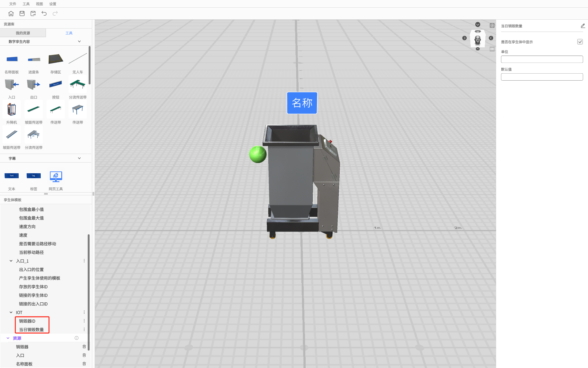The image size is (588, 368).
Task: Click the Home icon in toolbar
Action: point(11,13)
